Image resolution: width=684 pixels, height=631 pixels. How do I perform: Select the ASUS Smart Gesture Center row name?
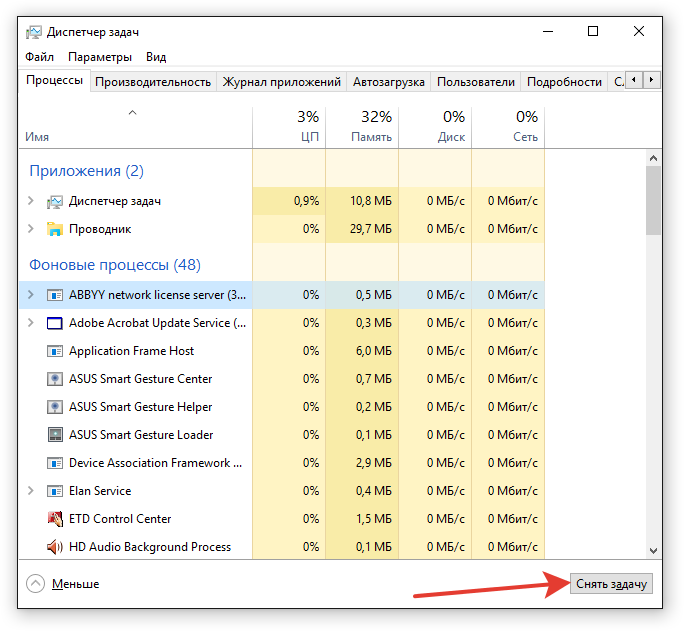click(140, 379)
